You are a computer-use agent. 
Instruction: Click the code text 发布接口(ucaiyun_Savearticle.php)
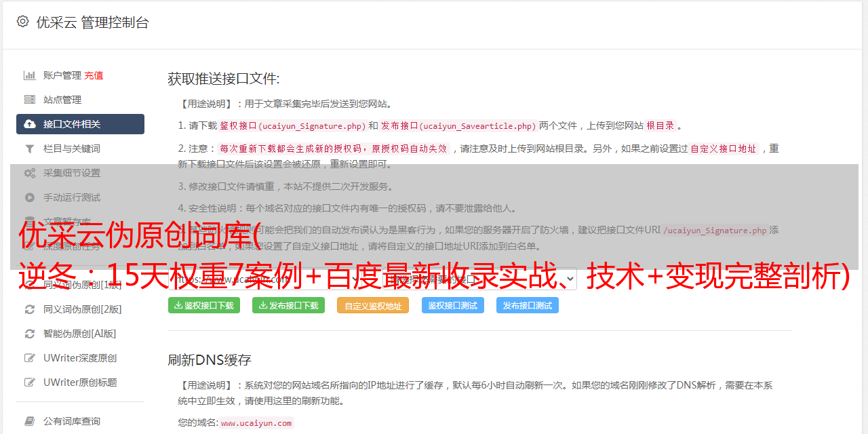point(458,125)
